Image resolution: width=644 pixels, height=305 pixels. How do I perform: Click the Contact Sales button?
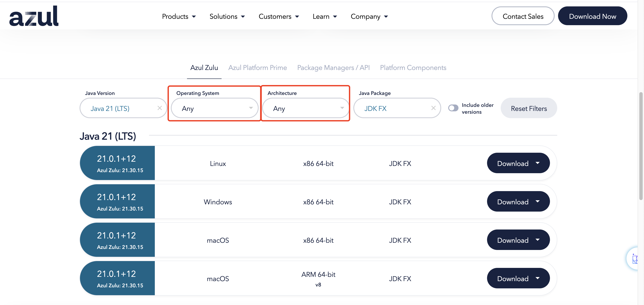click(523, 16)
